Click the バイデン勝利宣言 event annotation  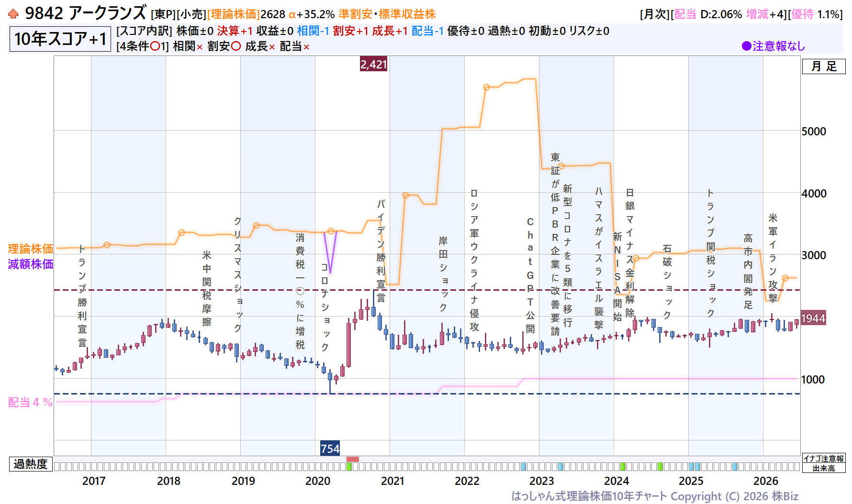point(381,251)
